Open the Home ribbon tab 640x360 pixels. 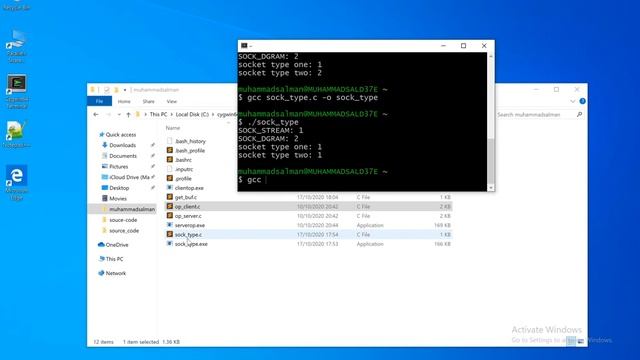click(x=124, y=101)
